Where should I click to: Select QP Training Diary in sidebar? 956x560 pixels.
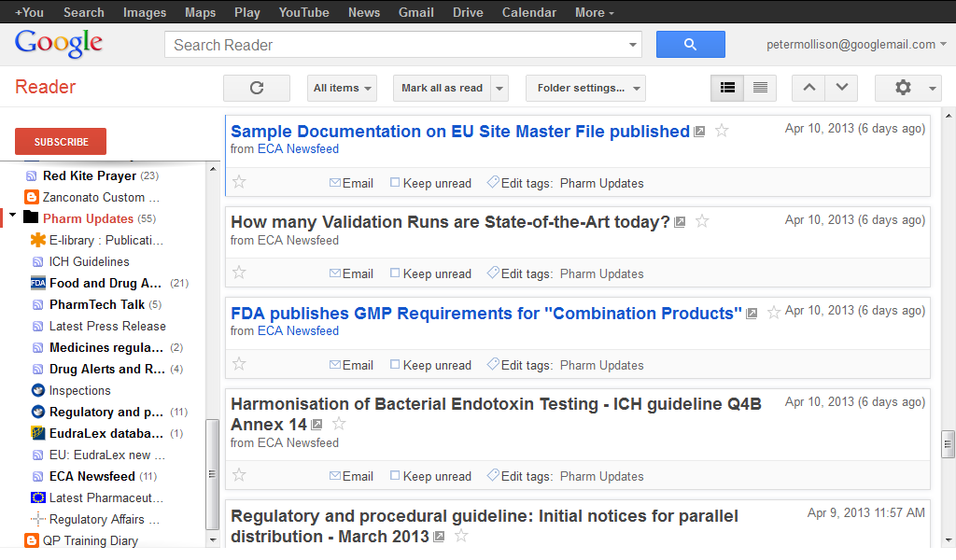tap(91, 540)
